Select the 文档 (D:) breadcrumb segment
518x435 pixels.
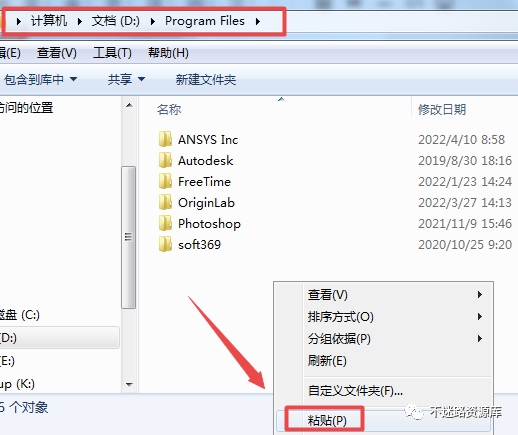[x=116, y=21]
